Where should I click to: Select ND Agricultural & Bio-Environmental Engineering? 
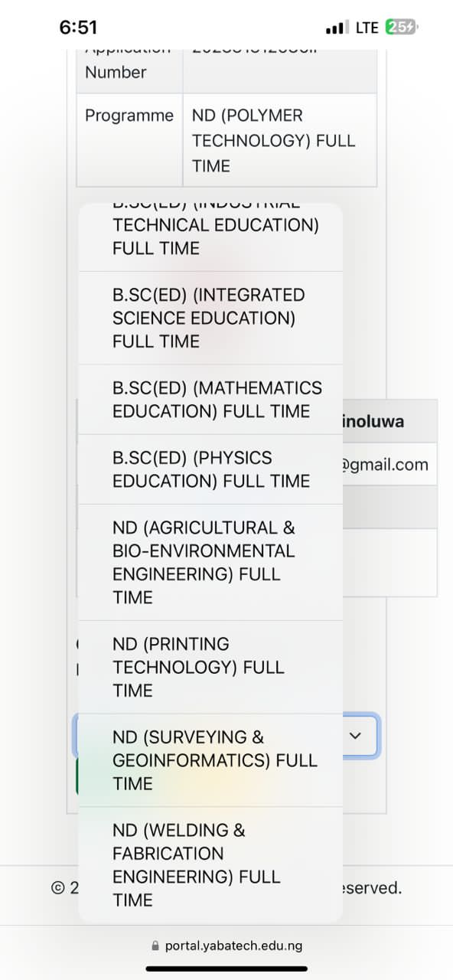210,562
